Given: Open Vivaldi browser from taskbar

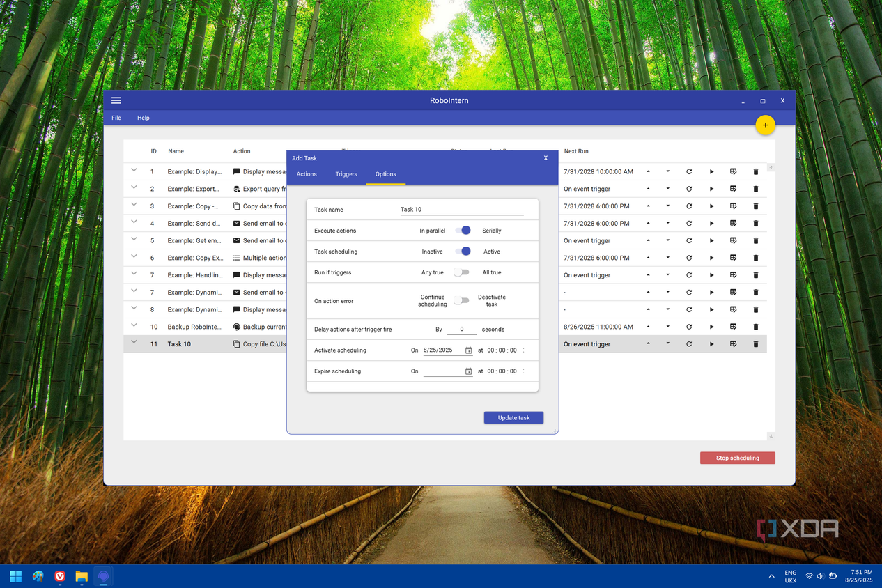Looking at the screenshot, I should click(x=60, y=576).
